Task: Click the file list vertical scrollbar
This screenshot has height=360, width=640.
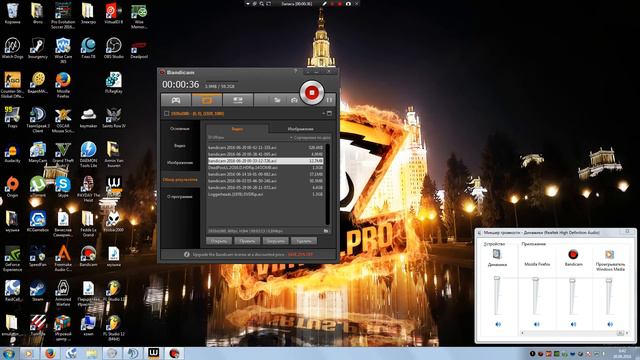Action: tap(327, 184)
